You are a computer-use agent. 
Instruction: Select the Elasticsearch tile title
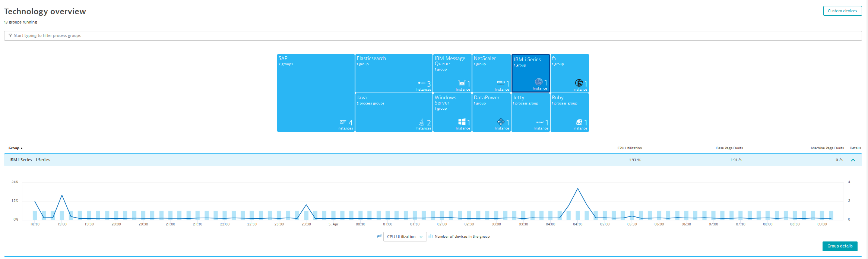371,58
